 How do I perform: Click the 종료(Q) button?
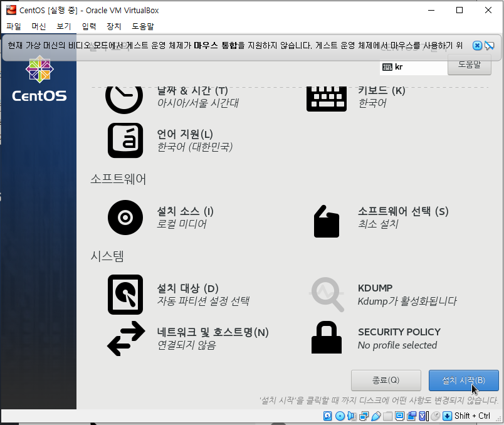pos(386,380)
